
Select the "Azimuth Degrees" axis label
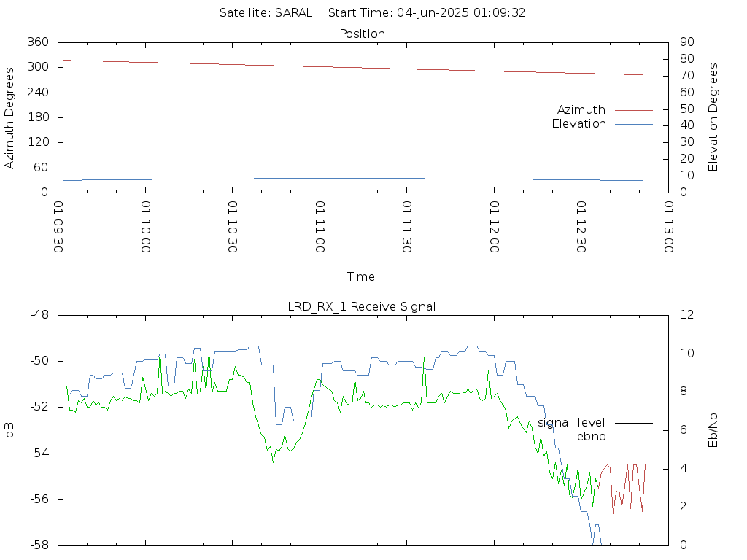(x=9, y=118)
